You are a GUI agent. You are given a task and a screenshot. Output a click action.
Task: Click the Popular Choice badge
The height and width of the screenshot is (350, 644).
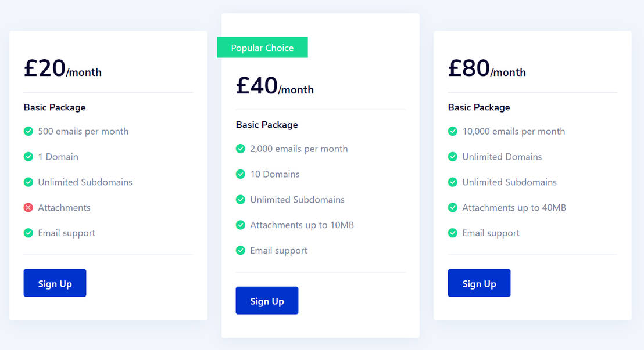point(262,47)
